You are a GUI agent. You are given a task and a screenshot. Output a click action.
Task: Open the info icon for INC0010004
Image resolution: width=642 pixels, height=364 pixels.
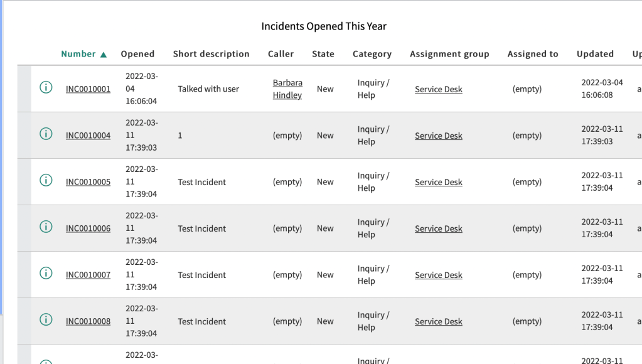click(46, 134)
